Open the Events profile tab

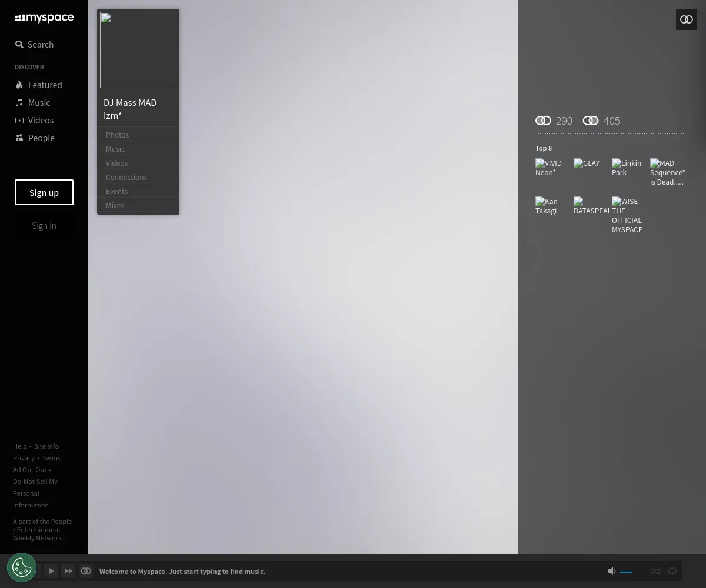point(138,191)
